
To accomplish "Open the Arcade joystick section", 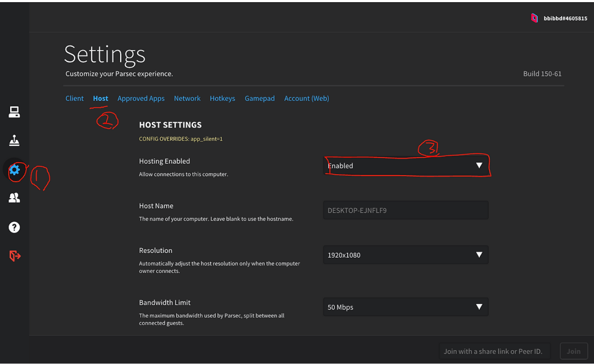I will tap(14, 140).
